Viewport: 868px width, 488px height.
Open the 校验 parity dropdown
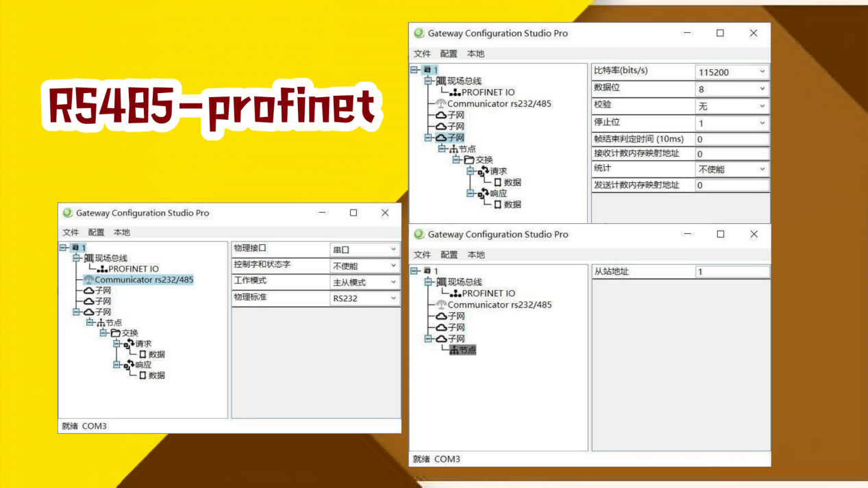732,106
